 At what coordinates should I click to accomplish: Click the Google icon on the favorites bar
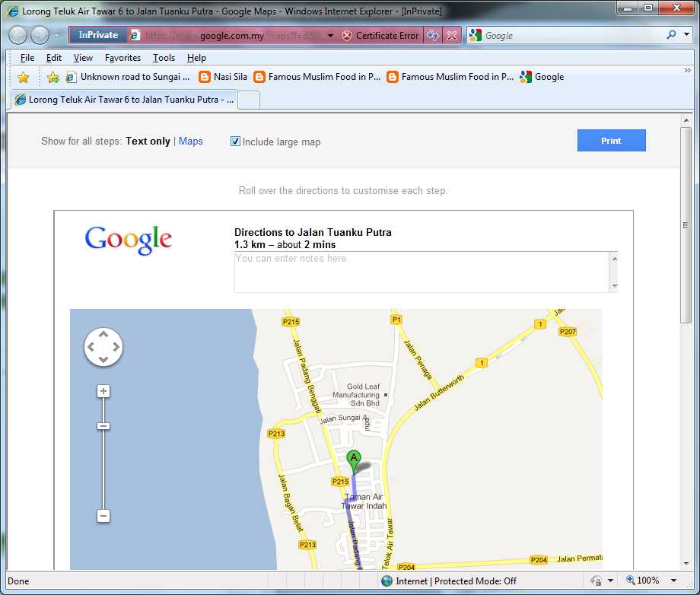525,76
